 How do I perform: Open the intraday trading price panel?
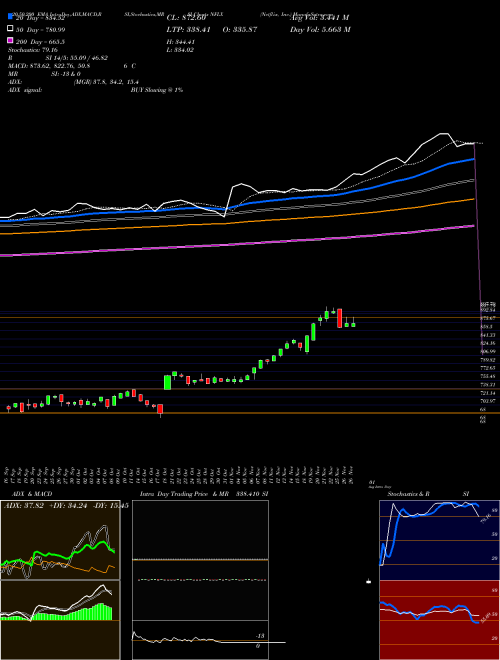200,580
